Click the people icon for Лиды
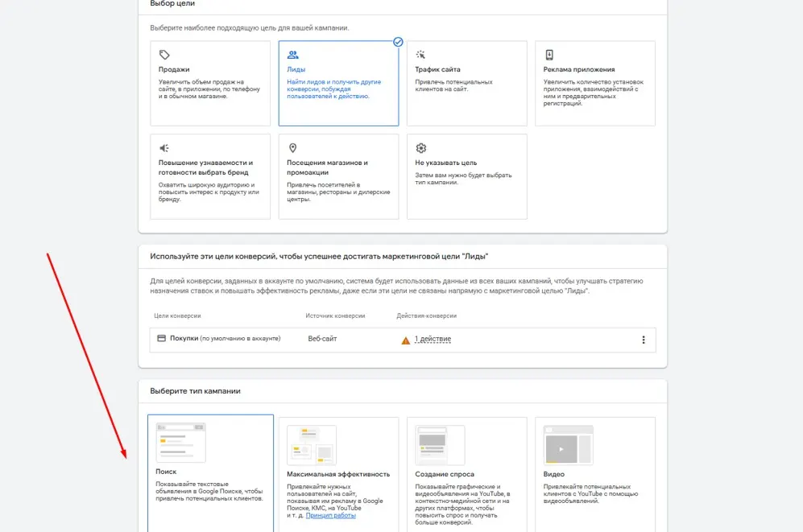Viewport: 803px width, 532px height. [x=293, y=55]
